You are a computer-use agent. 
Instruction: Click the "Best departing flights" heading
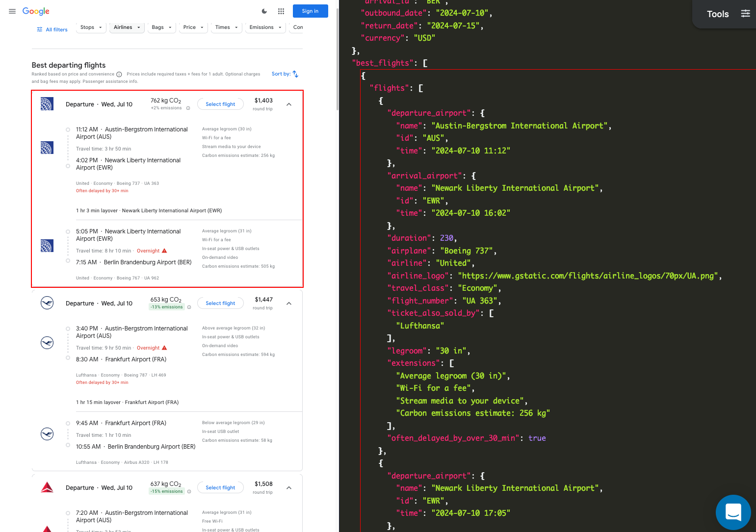pyautogui.click(x=69, y=65)
